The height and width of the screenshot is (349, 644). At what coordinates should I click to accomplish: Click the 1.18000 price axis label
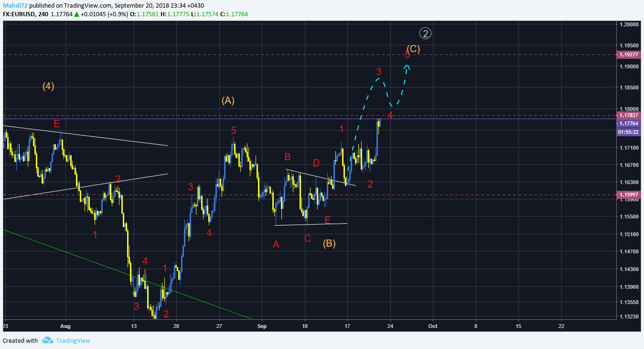tap(629, 109)
